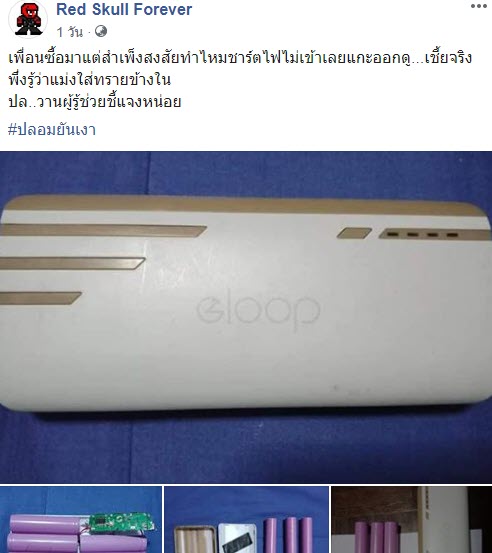Click the first line of the post text
Viewport: 492px width, 553px height.
pyautogui.click(x=240, y=58)
